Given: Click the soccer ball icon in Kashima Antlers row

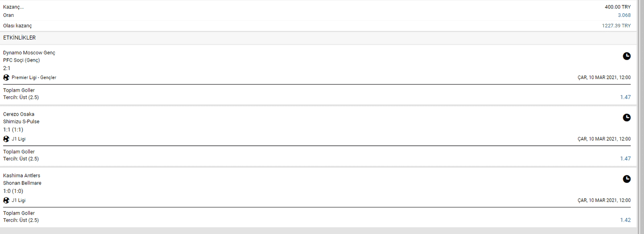Looking at the screenshot, I should [6, 200].
